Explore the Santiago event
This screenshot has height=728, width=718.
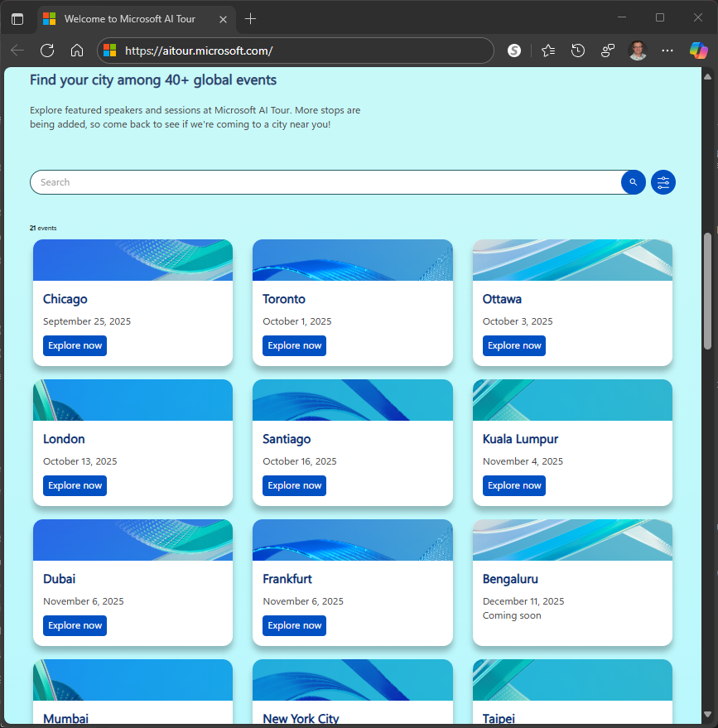tap(294, 485)
